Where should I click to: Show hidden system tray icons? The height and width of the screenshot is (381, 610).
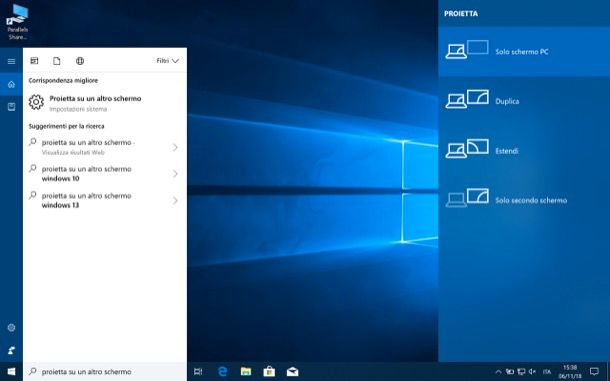[x=498, y=372]
